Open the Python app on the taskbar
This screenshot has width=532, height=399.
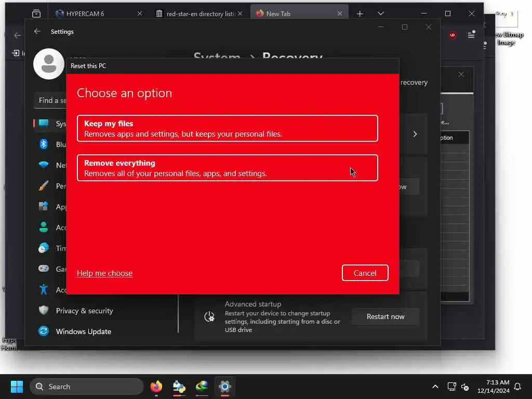click(x=179, y=387)
